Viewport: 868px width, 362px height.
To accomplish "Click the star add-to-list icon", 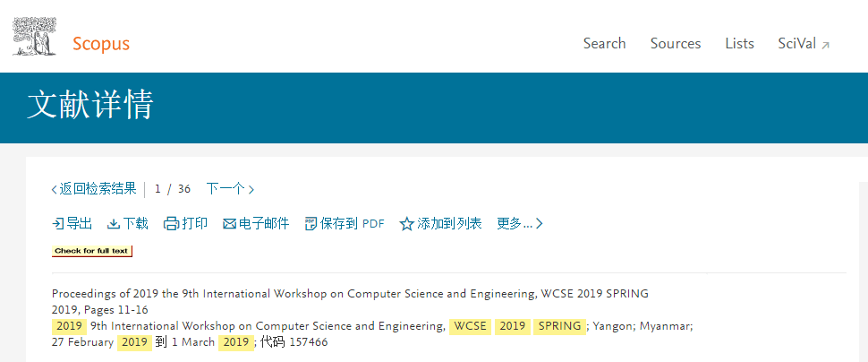I will point(407,224).
